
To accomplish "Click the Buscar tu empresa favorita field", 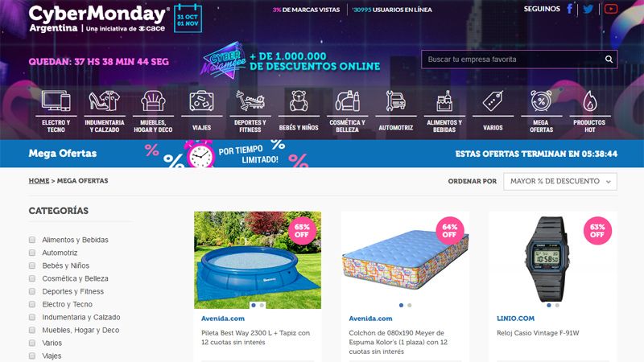I will [x=512, y=60].
